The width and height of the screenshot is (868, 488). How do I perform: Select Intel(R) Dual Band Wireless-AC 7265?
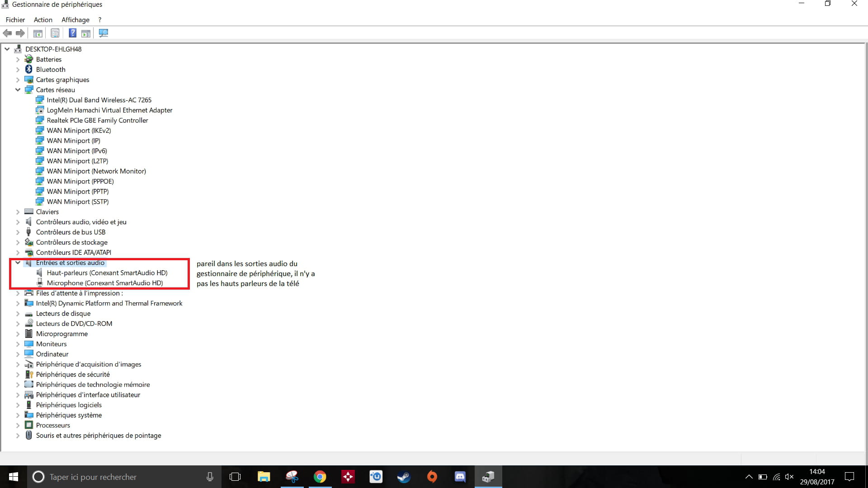[x=99, y=100]
